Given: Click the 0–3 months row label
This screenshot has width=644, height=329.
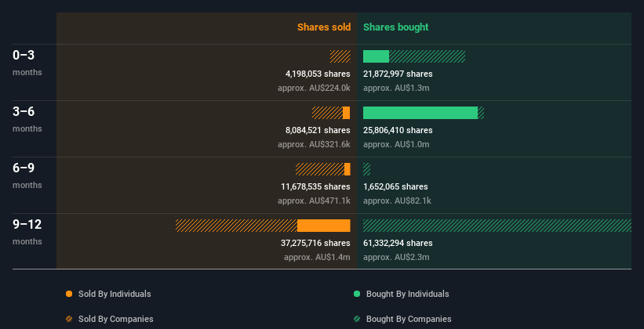Looking at the screenshot, I should click(x=27, y=63).
